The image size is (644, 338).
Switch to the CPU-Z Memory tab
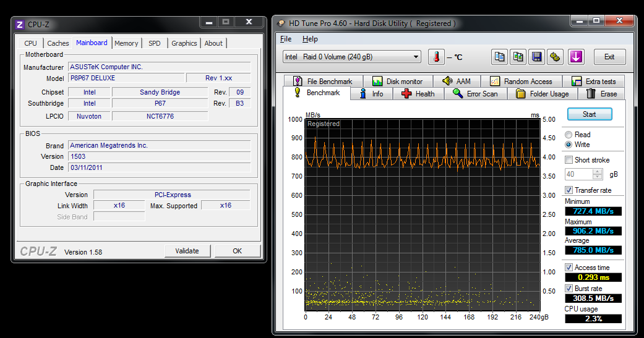tap(126, 43)
